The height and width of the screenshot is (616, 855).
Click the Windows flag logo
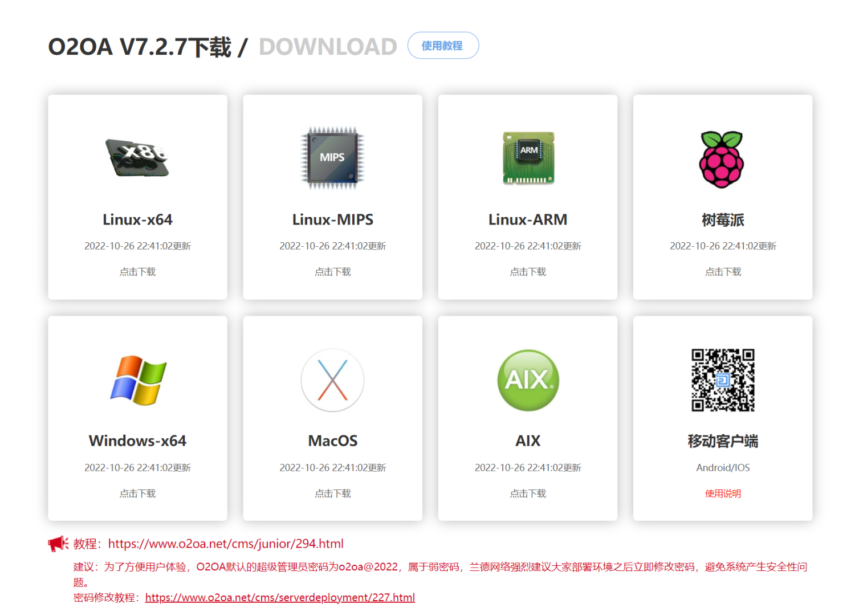[138, 380]
